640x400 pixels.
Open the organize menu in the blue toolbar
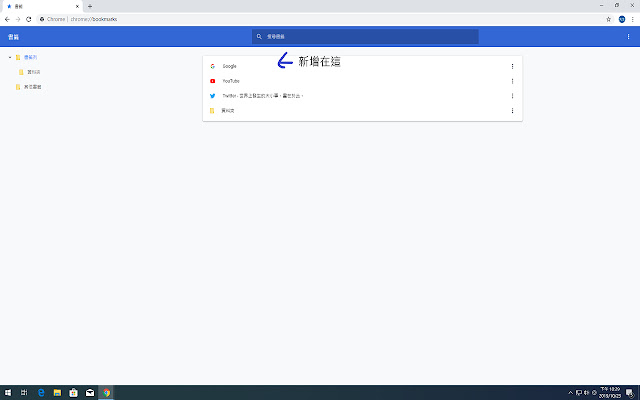tap(628, 37)
